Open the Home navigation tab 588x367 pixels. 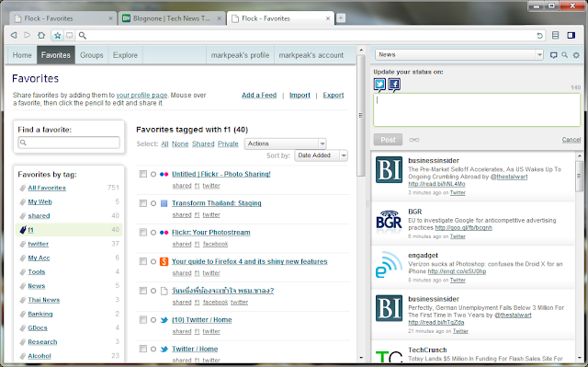22,55
